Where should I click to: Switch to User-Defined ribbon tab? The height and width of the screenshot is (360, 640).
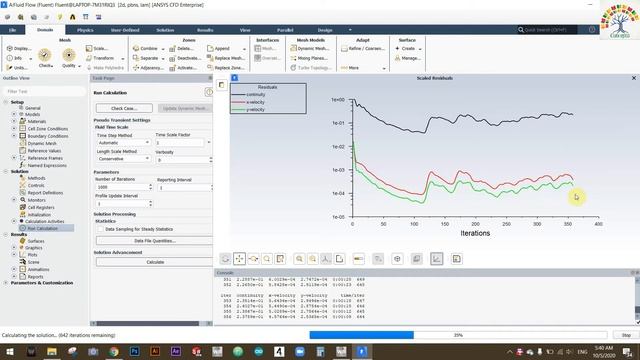(x=125, y=30)
